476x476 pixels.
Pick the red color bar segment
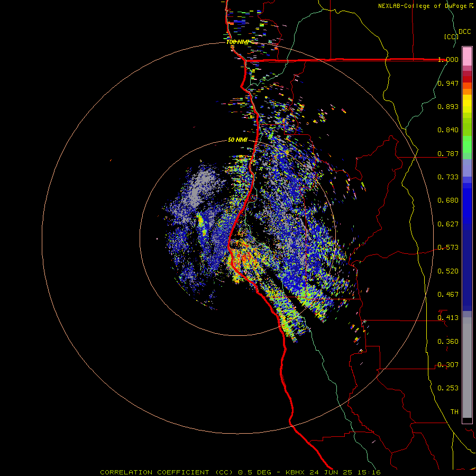pyautogui.click(x=467, y=79)
